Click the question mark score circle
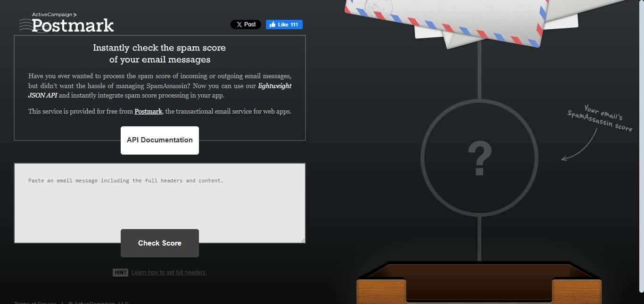 point(479,158)
